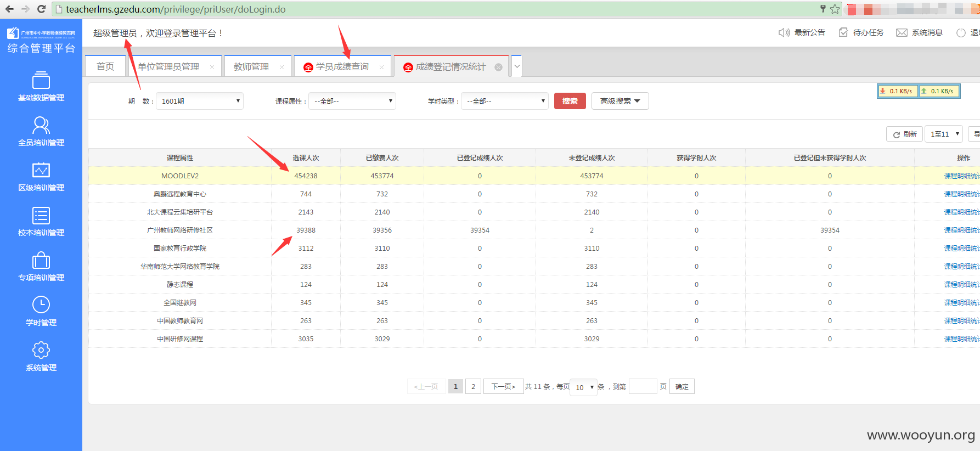Open 课程明细统计 link for 广州教师网络研修社区
The height and width of the screenshot is (451, 980).
click(x=961, y=230)
